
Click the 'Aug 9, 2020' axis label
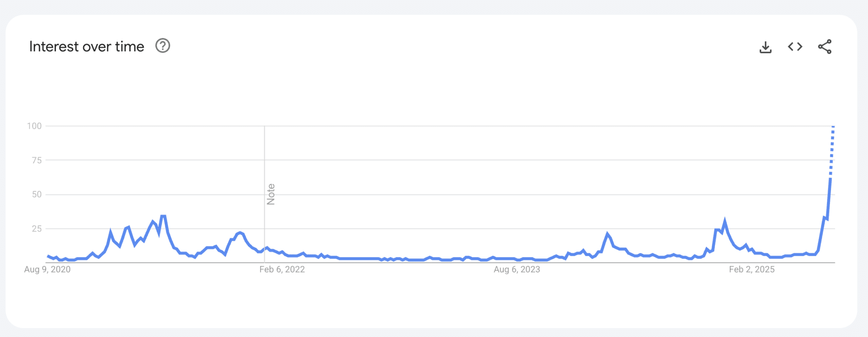click(x=47, y=270)
